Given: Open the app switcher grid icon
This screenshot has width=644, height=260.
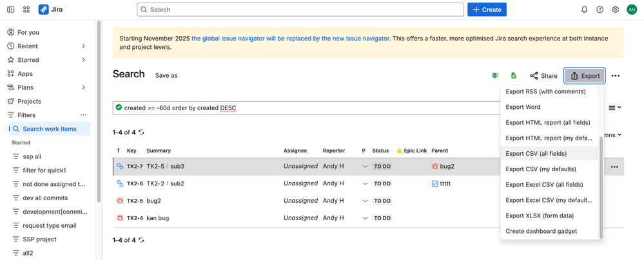Looking at the screenshot, I should pos(26,10).
